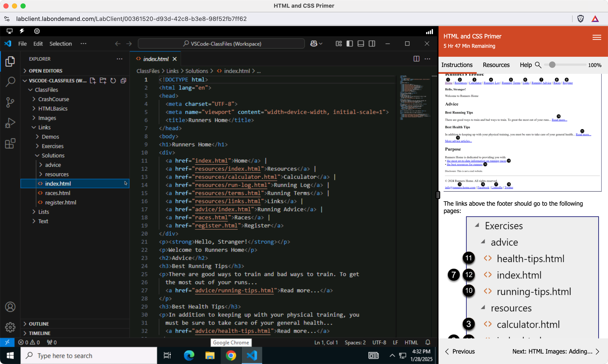Image resolution: width=608 pixels, height=364 pixels.
Task: Open the Accounts menu icon
Action: coord(10,307)
